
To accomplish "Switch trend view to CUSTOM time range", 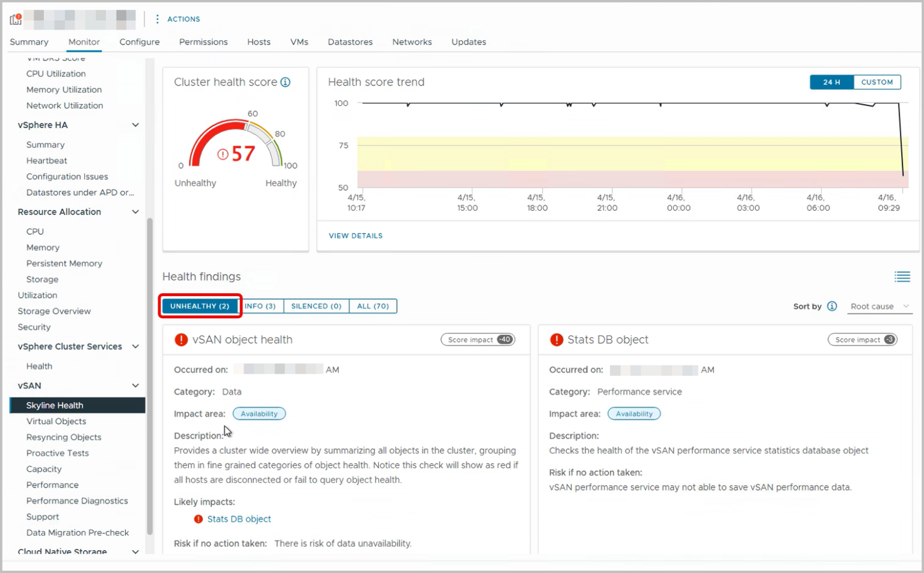I will click(877, 82).
